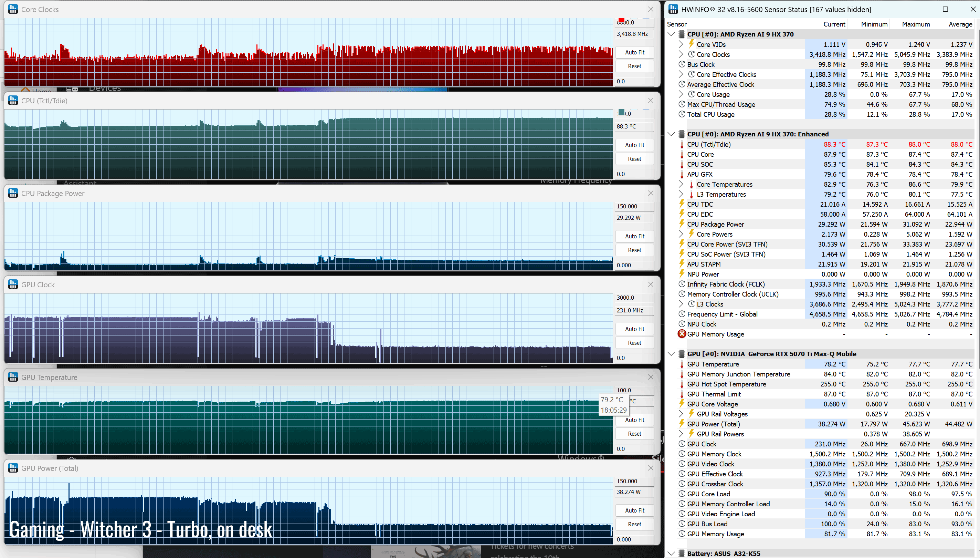Click the chip icon of the GPU RTX 5070 Ti group
Screen dimensions: 980x558
pyautogui.click(x=682, y=354)
